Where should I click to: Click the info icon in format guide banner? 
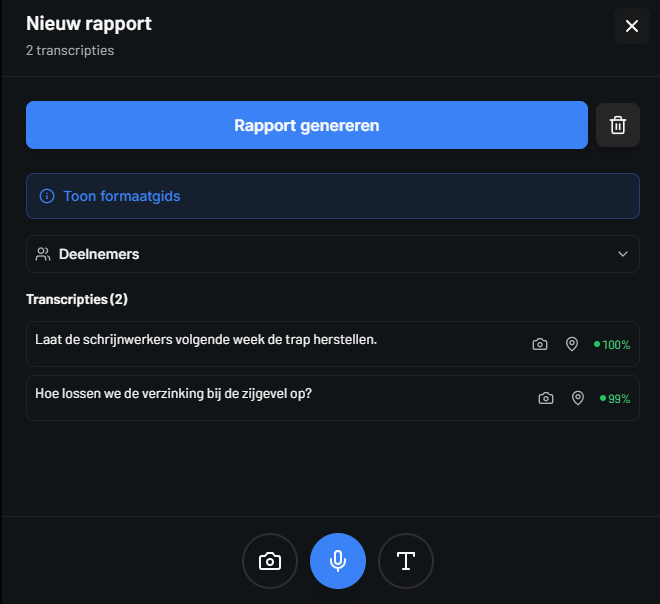(x=46, y=196)
